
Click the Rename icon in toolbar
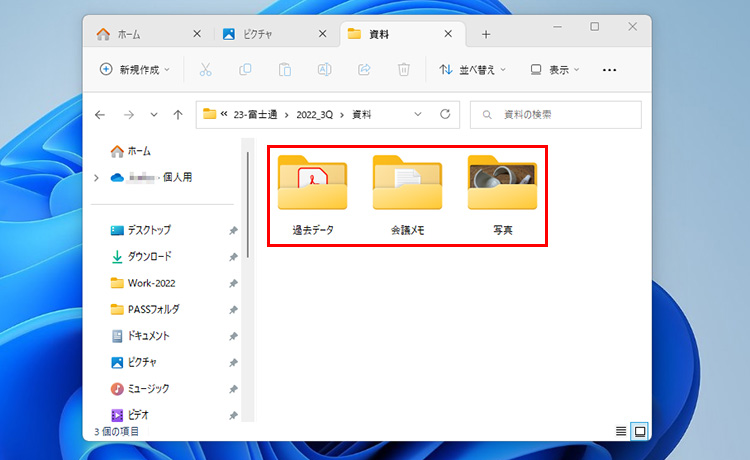coord(324,70)
